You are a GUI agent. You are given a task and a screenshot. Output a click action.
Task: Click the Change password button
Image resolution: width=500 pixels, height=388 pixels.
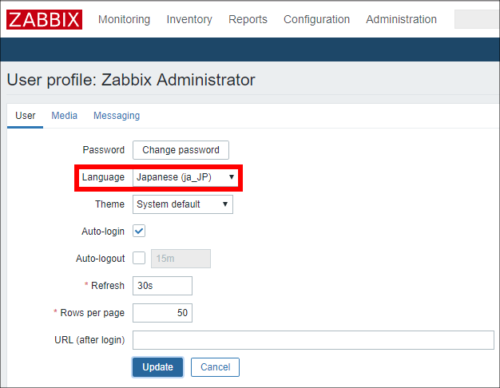point(181,150)
